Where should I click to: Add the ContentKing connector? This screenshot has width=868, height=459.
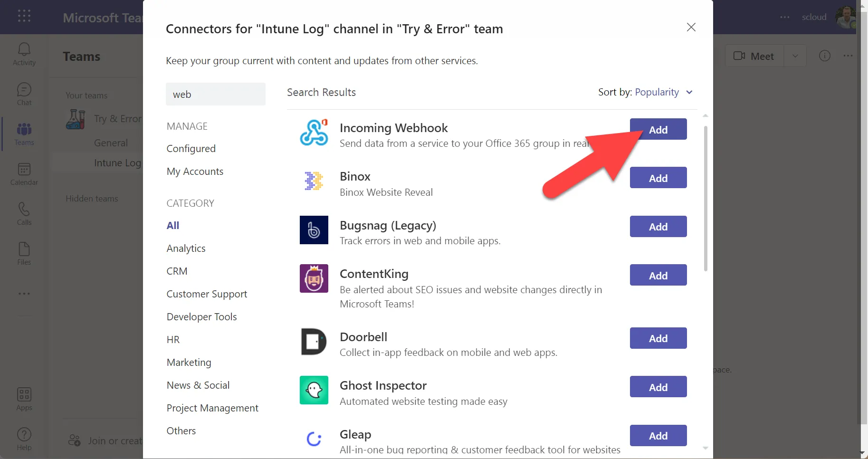point(658,275)
